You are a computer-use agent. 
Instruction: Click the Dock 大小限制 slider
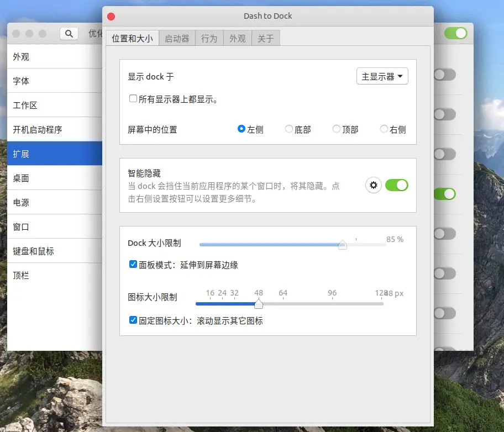pos(292,245)
